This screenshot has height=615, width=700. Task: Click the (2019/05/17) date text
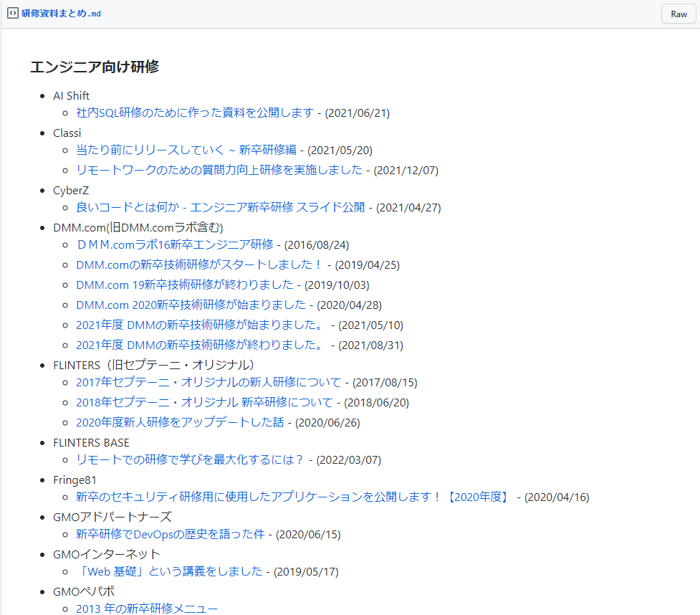(x=306, y=572)
